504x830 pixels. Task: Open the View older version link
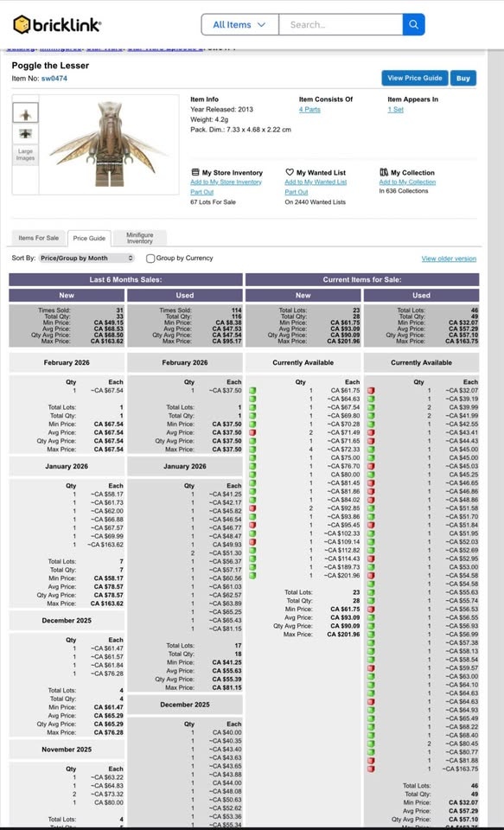449,259
